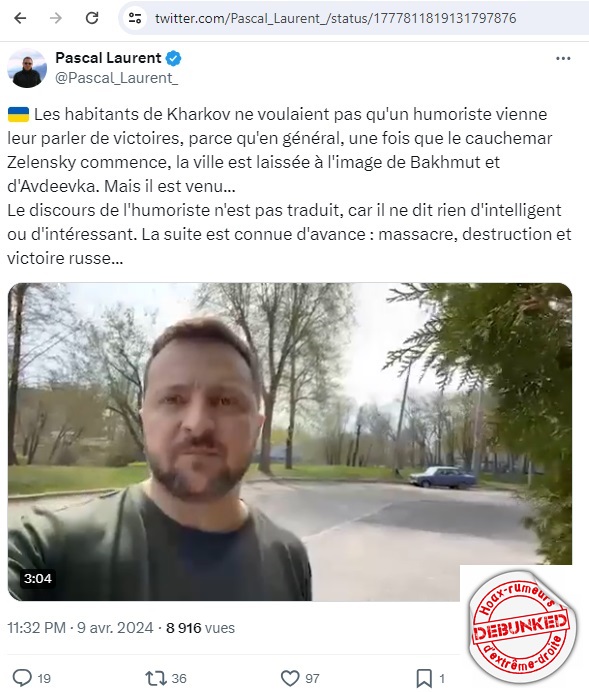
Task: Click the 8 916 vues view count
Action: 200,628
